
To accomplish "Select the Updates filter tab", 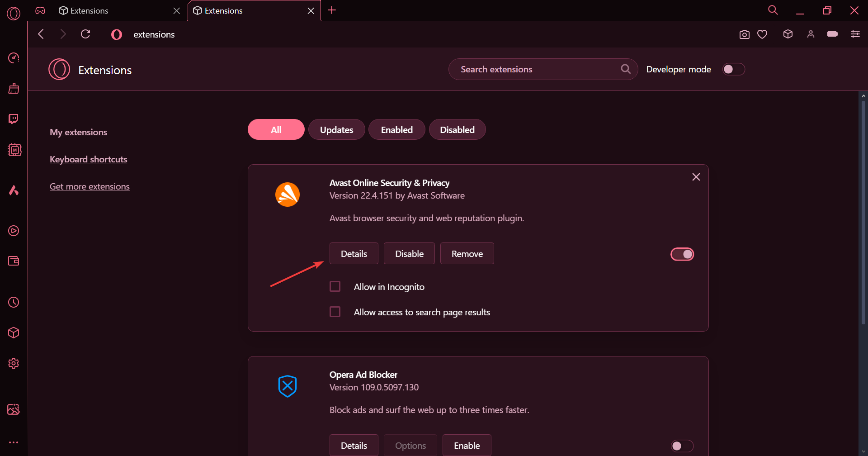I will coord(337,129).
